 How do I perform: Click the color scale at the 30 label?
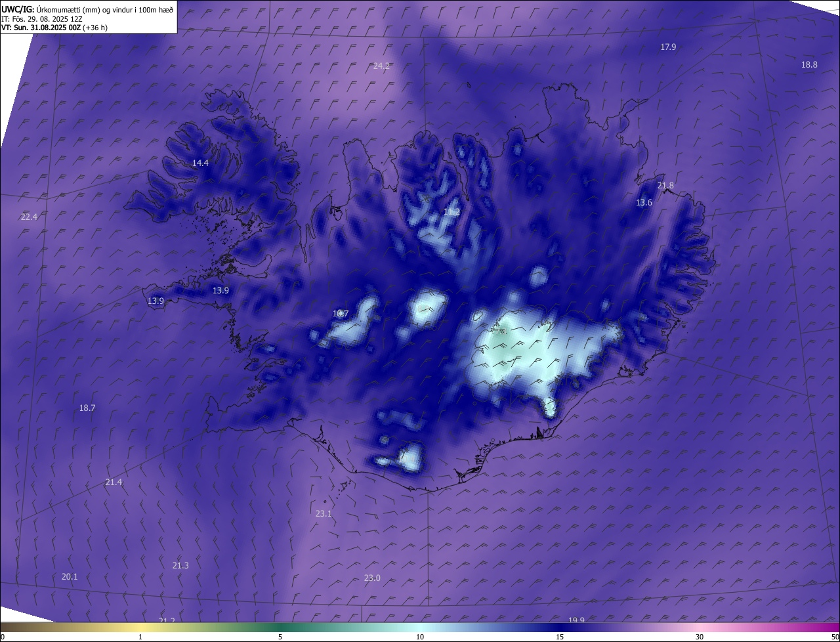pyautogui.click(x=700, y=637)
